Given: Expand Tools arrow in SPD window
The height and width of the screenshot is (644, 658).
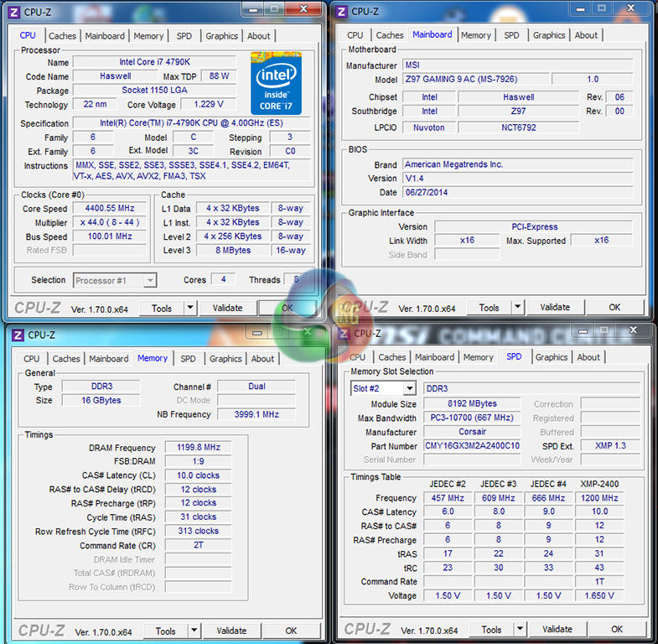Looking at the screenshot, I should [x=520, y=628].
